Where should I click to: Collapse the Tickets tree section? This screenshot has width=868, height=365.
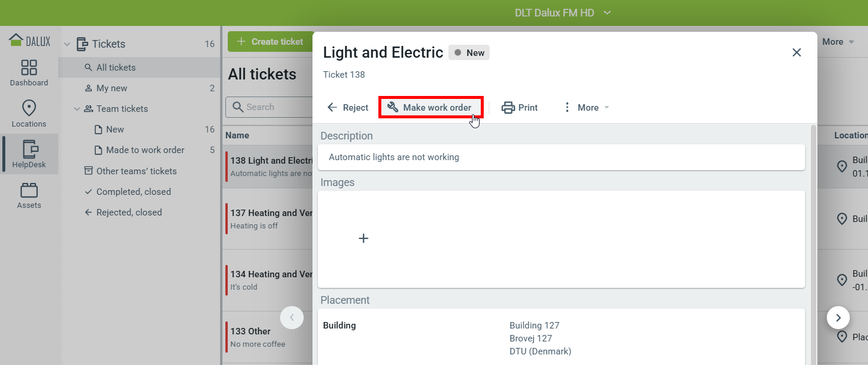coord(67,44)
